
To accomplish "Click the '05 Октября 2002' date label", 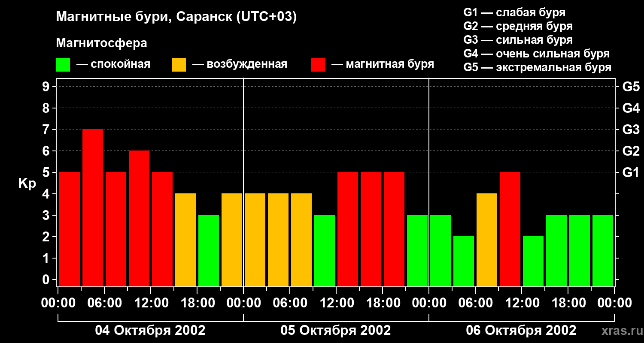I will tap(336, 331).
